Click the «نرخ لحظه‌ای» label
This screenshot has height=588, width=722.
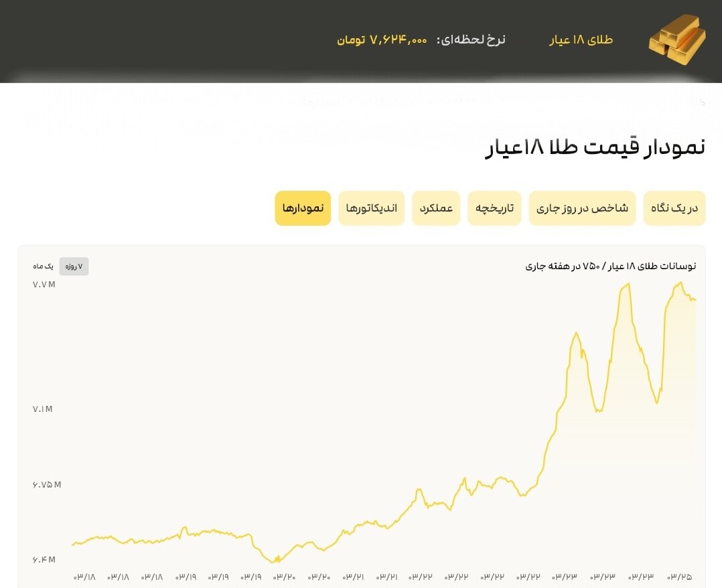[x=471, y=39]
